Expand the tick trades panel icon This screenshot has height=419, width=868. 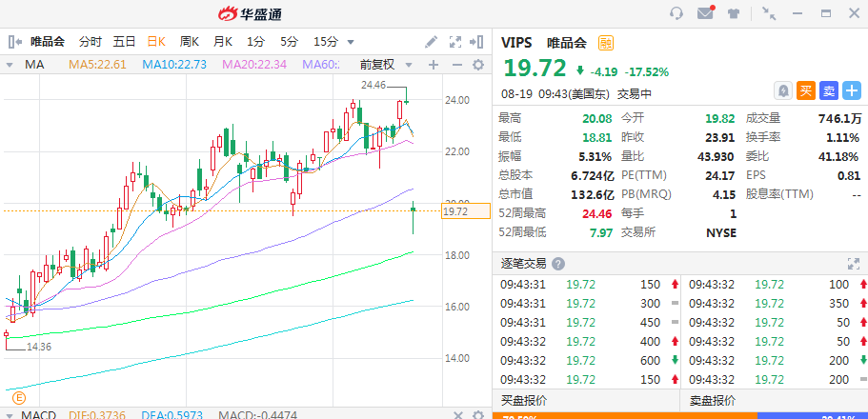coord(853,264)
